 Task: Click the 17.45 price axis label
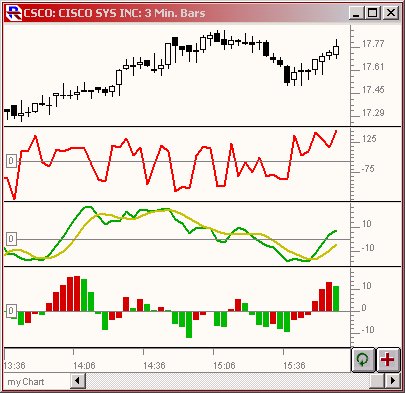[373, 90]
